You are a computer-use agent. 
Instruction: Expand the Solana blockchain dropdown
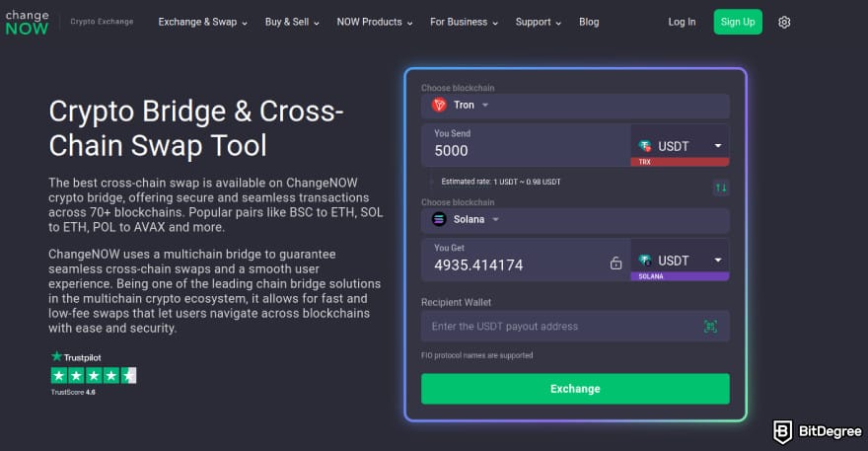(575, 219)
